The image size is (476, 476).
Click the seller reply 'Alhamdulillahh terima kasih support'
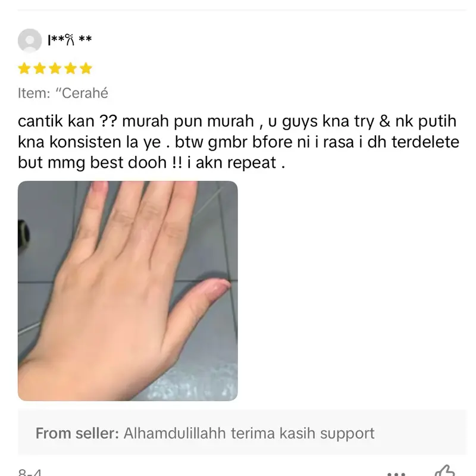249,433
